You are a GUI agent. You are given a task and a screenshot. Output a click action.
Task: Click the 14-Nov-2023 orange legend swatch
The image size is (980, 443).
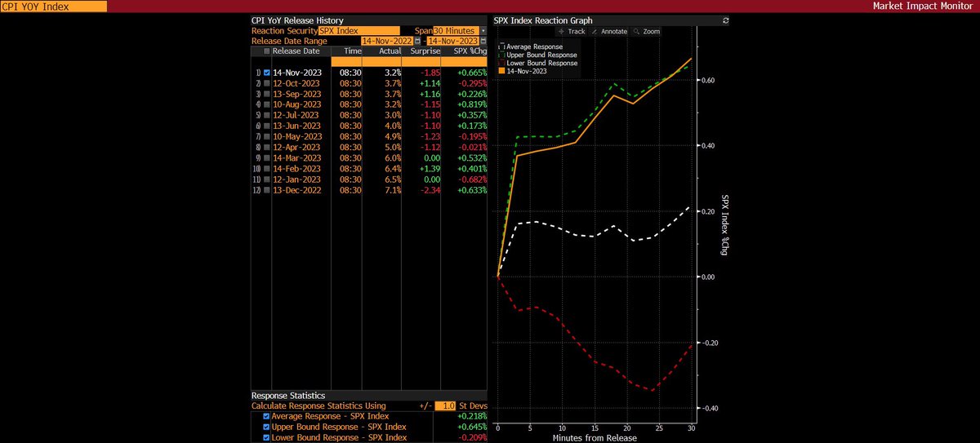click(501, 71)
